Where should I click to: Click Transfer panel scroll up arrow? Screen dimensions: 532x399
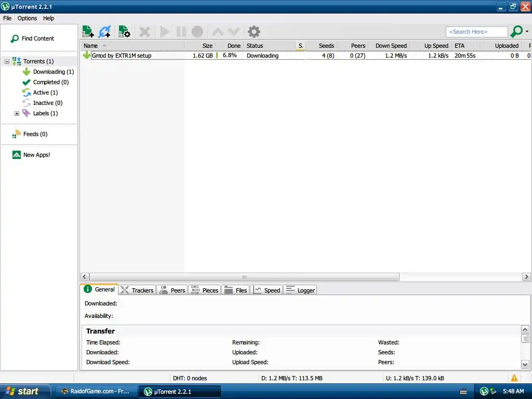click(x=525, y=329)
